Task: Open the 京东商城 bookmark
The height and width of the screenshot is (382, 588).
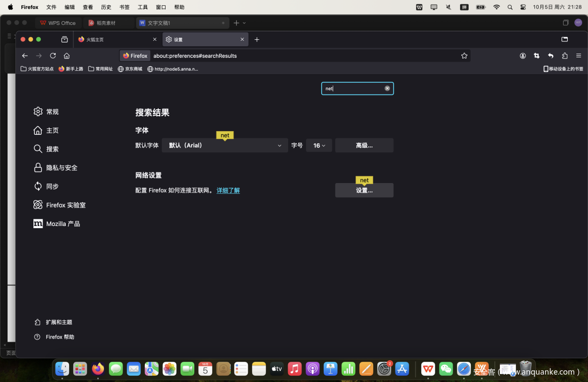Action: pos(129,69)
